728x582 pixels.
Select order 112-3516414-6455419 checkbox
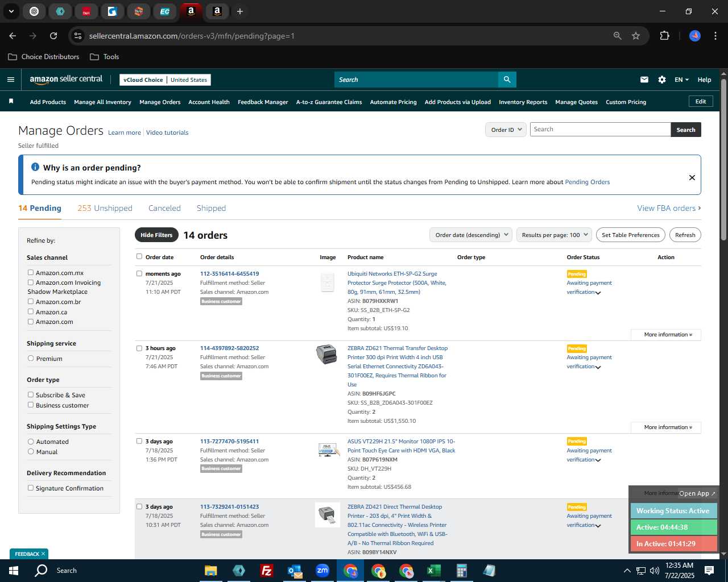pos(139,273)
